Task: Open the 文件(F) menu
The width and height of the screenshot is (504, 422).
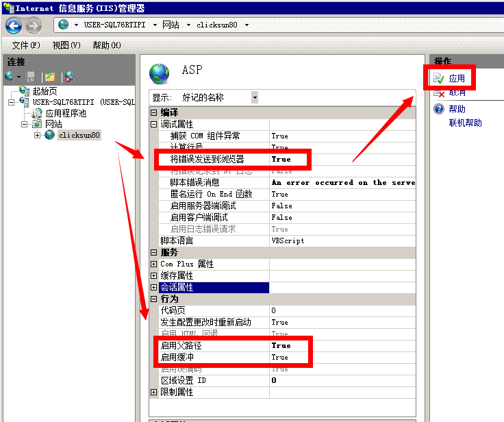Action: 26,45
